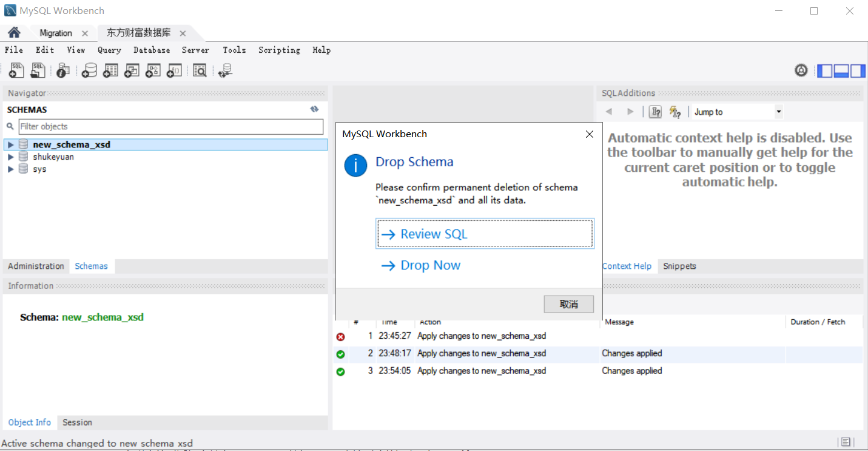Open the File menu
This screenshot has width=868, height=451.
tap(13, 50)
